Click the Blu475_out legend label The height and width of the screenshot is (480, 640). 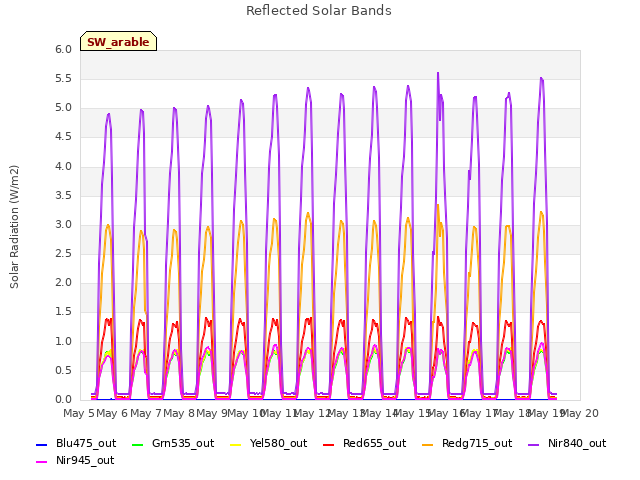point(86,443)
